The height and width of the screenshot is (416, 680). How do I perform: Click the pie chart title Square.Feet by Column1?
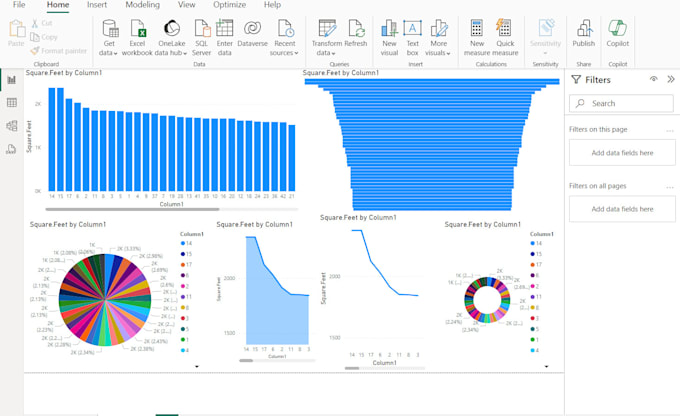[68, 224]
